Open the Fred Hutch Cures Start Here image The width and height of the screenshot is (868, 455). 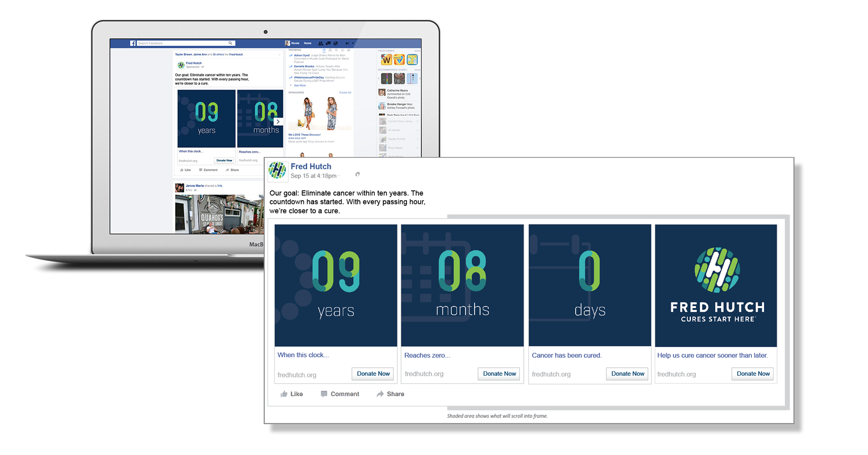[x=716, y=285]
